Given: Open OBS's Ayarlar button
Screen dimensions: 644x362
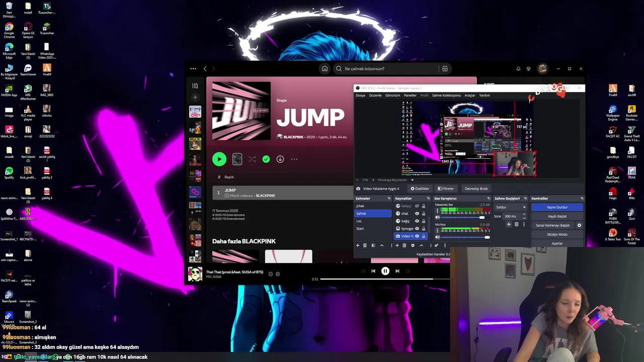Looking at the screenshot, I should click(557, 243).
